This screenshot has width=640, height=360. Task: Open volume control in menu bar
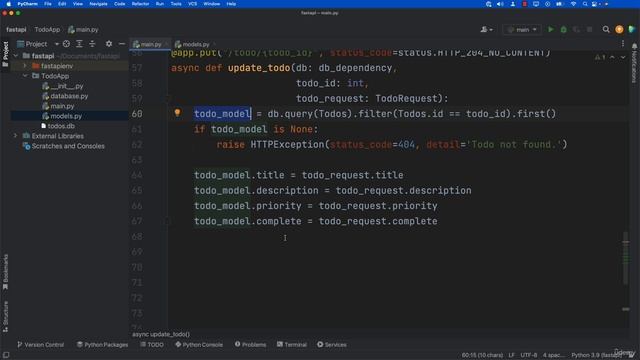tap(500, 4)
